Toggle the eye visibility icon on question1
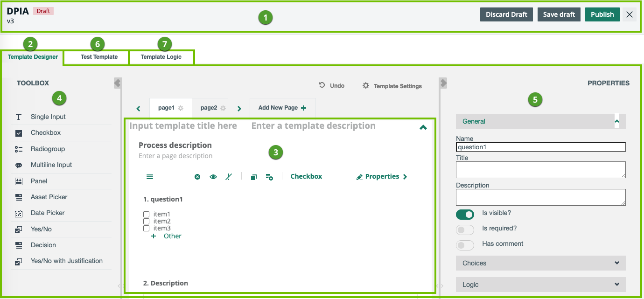Image resolution: width=644 pixels, height=299 pixels. coord(213,177)
